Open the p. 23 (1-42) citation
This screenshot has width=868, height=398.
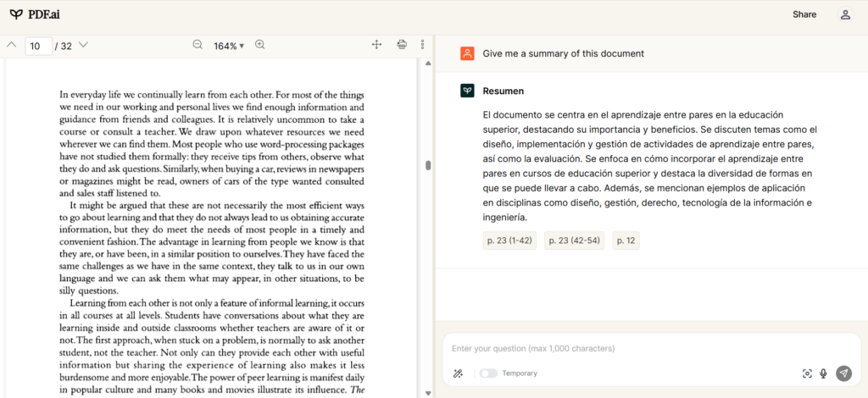click(x=509, y=240)
